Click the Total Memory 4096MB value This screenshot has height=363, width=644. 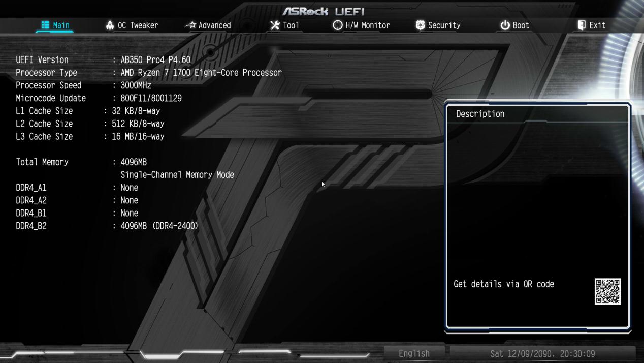click(x=134, y=162)
